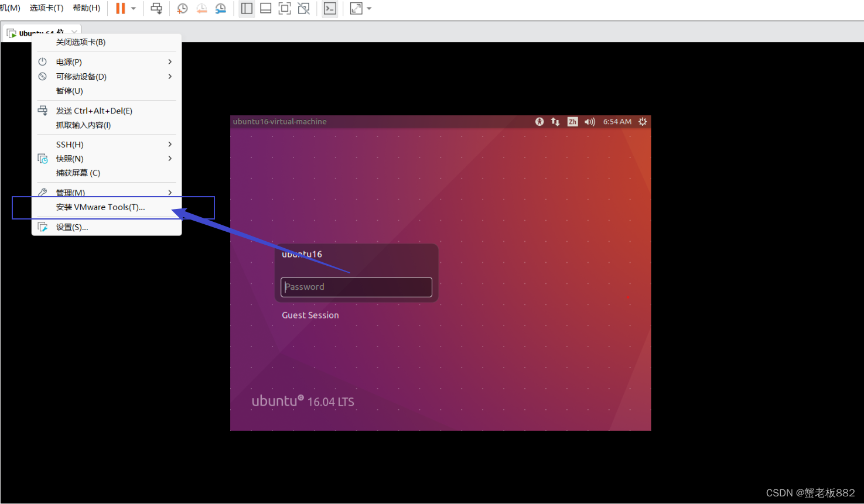Viewport: 864px width, 504px height.
Task: Click the chevron arrow next to 管理(M)
Action: pyautogui.click(x=170, y=193)
